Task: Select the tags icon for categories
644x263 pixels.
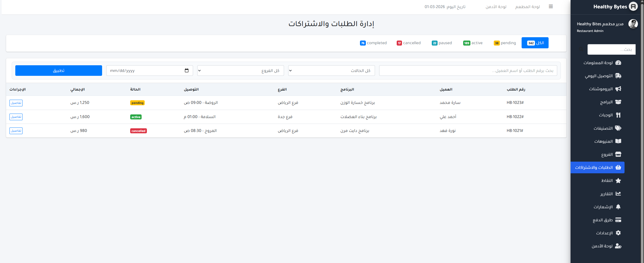Action: pyautogui.click(x=618, y=128)
